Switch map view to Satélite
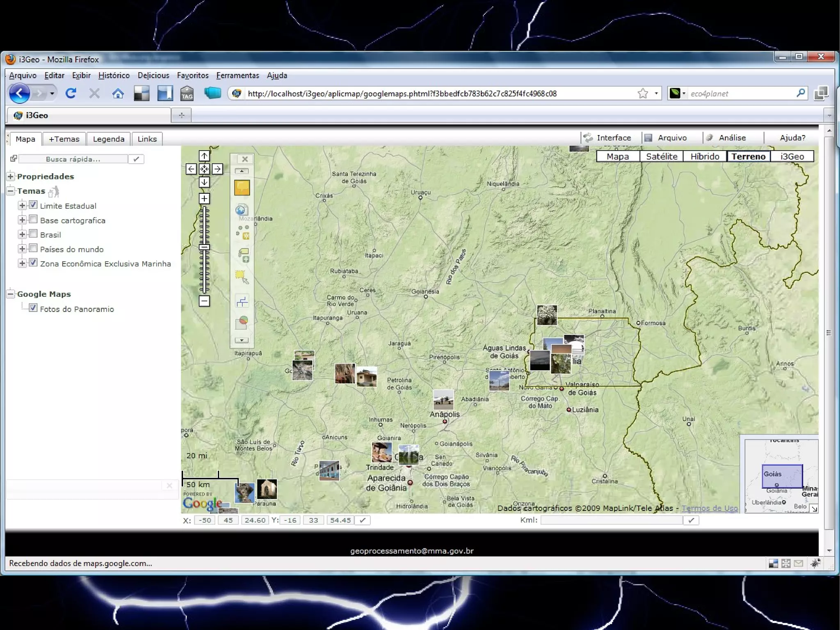Viewport: 840px width, 630px height. [x=661, y=156]
